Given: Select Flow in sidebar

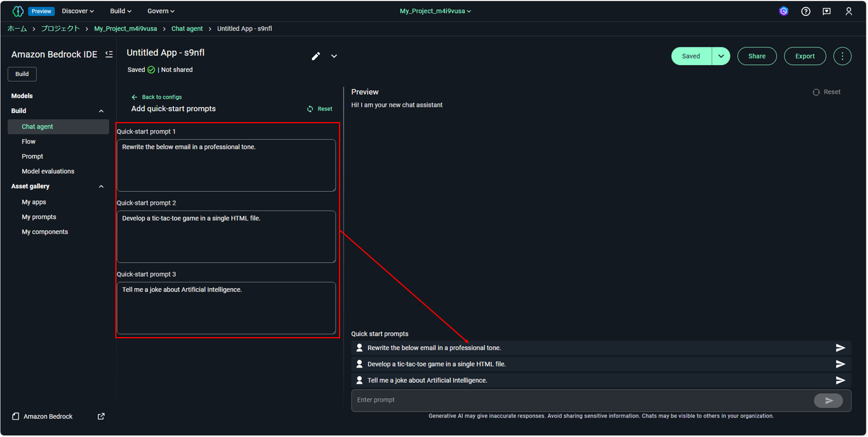Looking at the screenshot, I should tap(29, 141).
